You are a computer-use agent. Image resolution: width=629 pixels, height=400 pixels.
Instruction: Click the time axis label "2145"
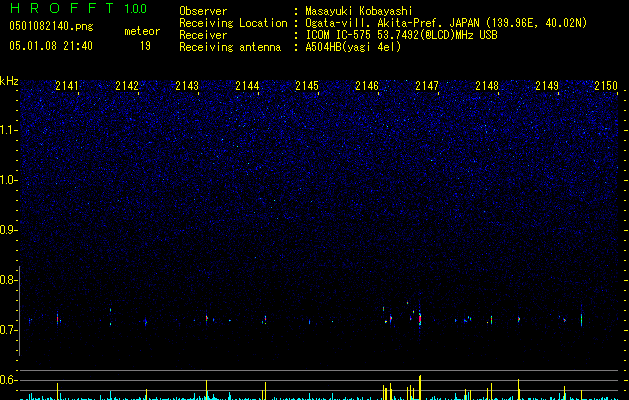(307, 86)
